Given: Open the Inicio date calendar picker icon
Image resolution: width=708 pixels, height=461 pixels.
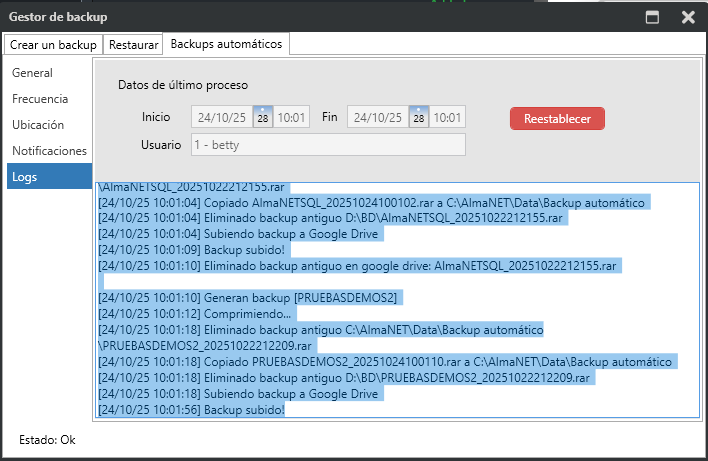Looking at the screenshot, I should (263, 117).
